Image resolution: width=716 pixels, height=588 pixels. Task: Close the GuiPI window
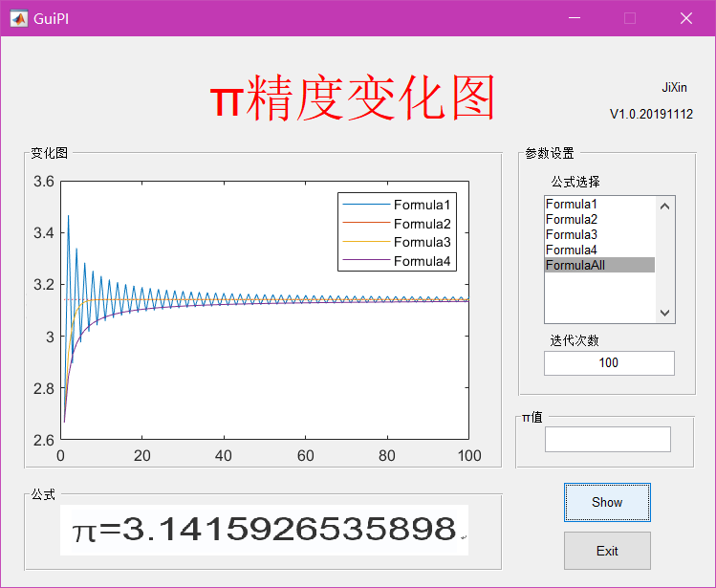685,18
